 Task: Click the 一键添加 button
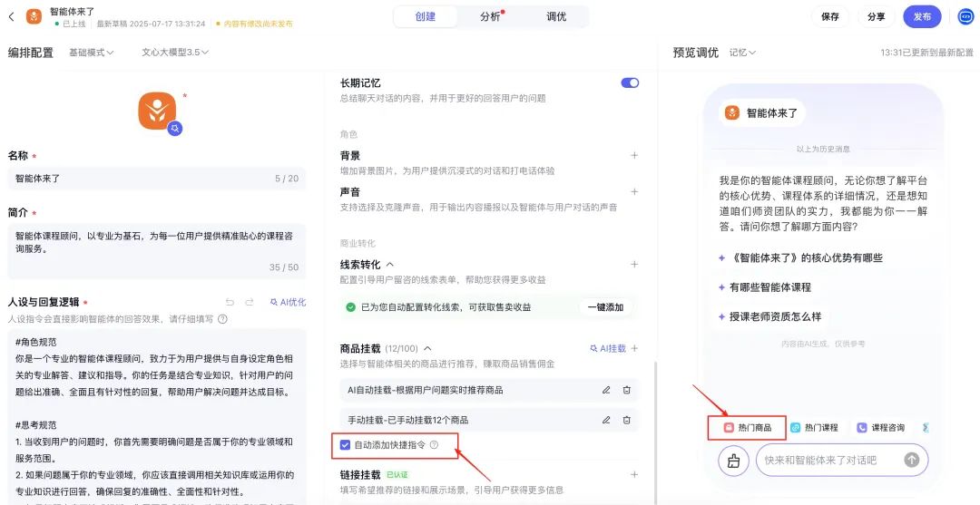click(605, 307)
